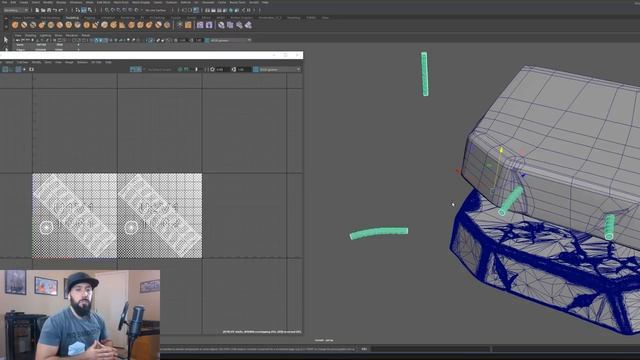Select the Scrape sculpt tool icon
This screenshot has width=640, height=360.
113,25
